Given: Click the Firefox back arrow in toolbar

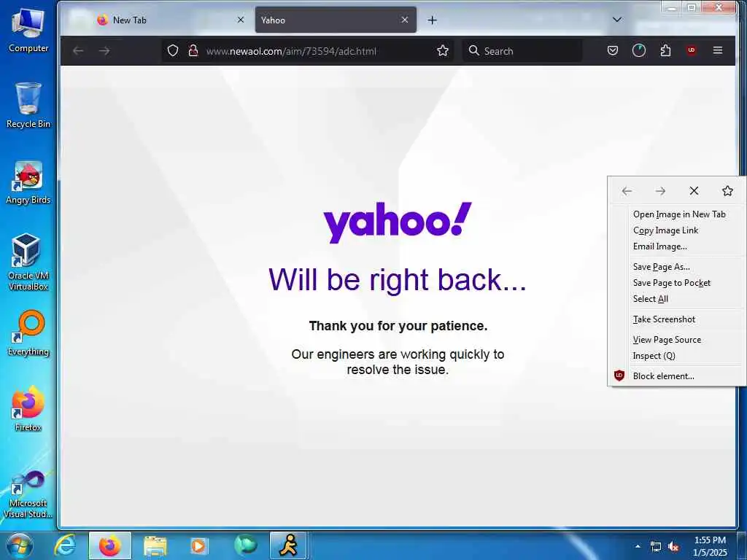Looking at the screenshot, I should [x=78, y=50].
